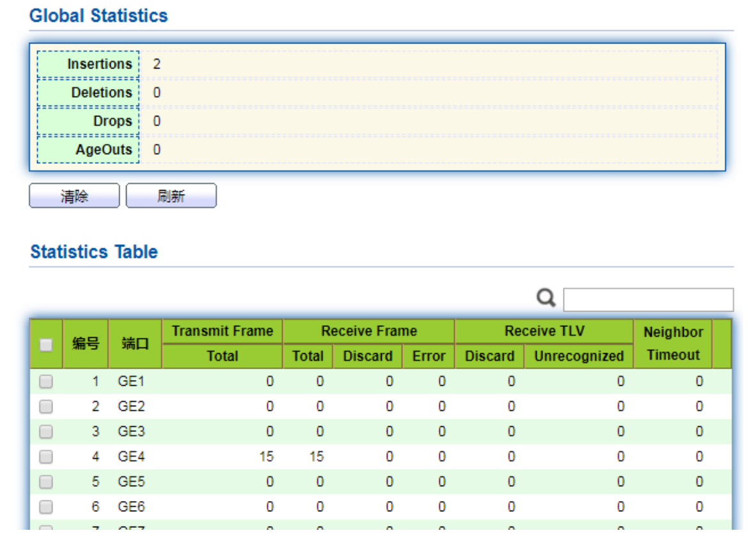Tick the GE3 row checkbox
Viewport: 756px width, 533px height.
point(46,432)
